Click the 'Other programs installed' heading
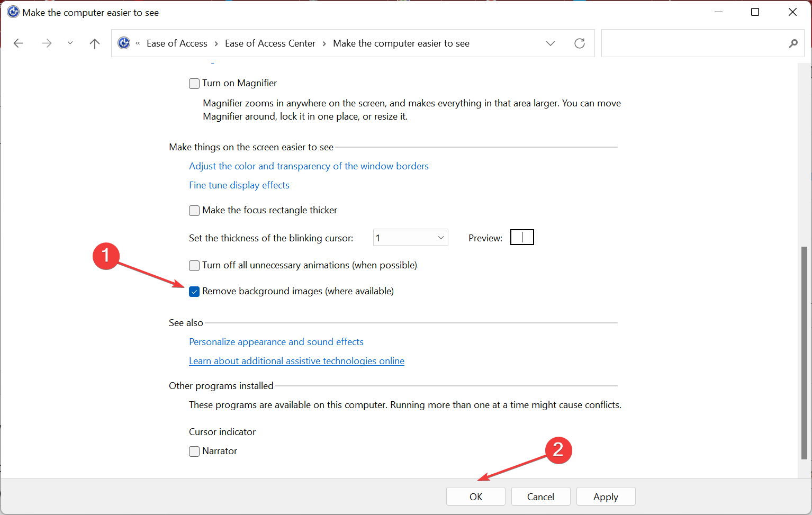The image size is (812, 515). (221, 386)
